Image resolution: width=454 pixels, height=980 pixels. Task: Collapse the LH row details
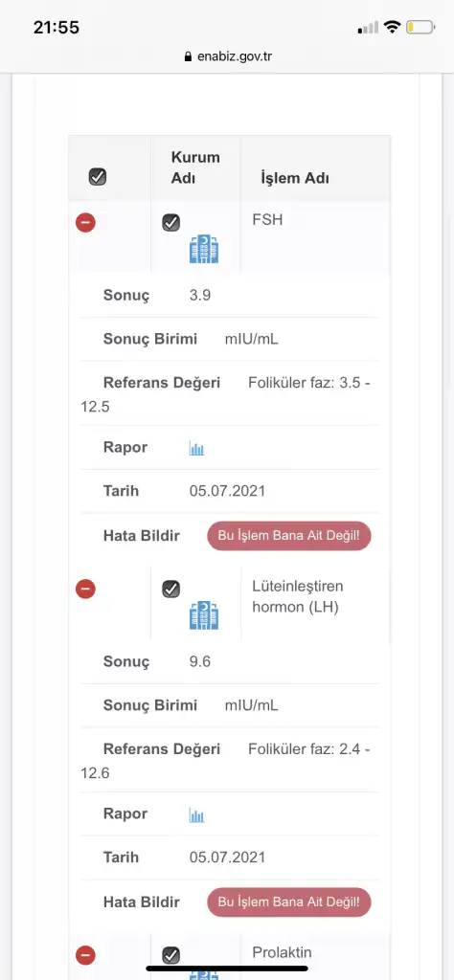85,589
